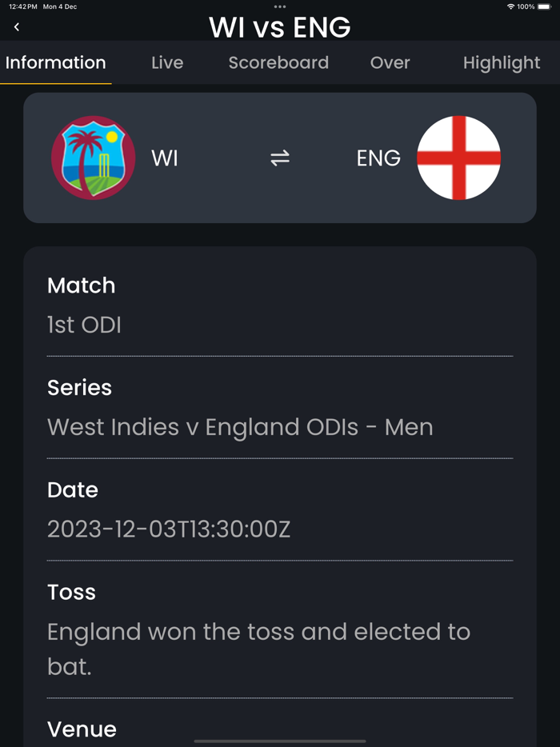Image resolution: width=560 pixels, height=747 pixels.
Task: Select the West Indies team logo
Action: pos(93,158)
